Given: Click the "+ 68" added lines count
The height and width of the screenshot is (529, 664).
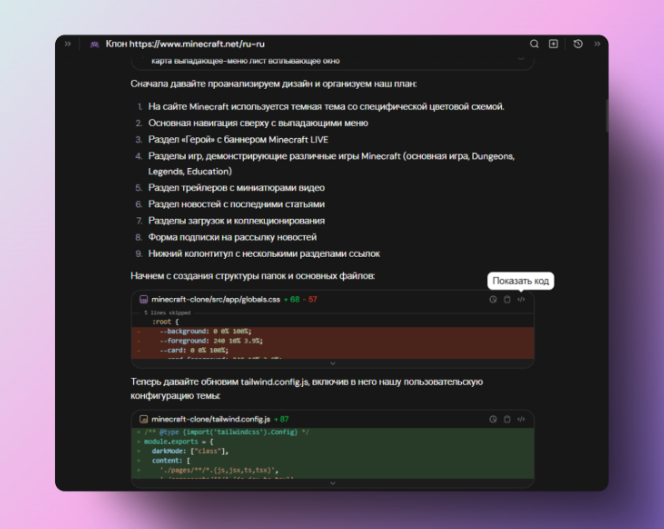Looking at the screenshot, I should (x=292, y=299).
